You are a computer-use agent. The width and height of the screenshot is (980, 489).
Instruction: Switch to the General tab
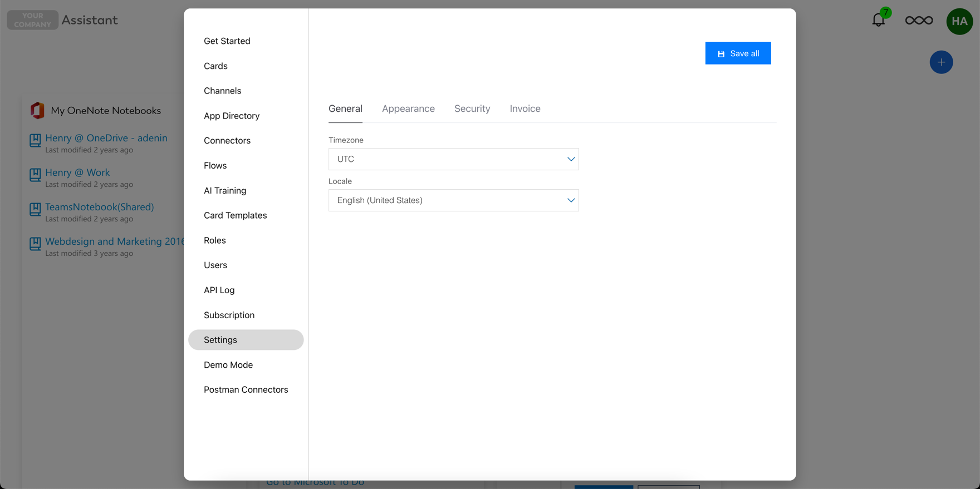point(345,108)
